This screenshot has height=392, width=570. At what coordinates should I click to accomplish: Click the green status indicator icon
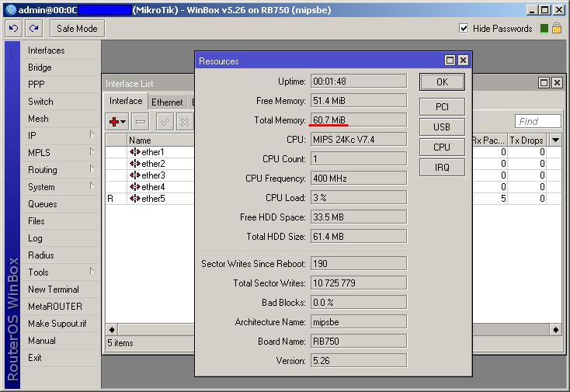[x=544, y=29]
